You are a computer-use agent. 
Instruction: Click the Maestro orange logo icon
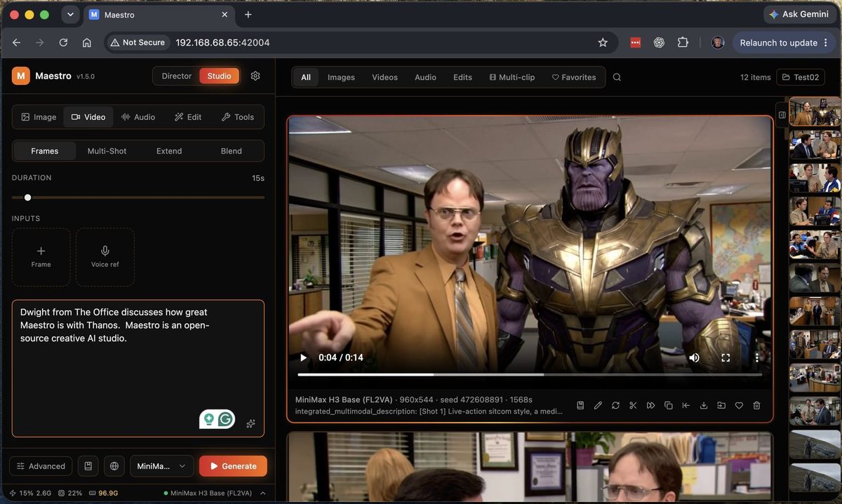tap(20, 76)
